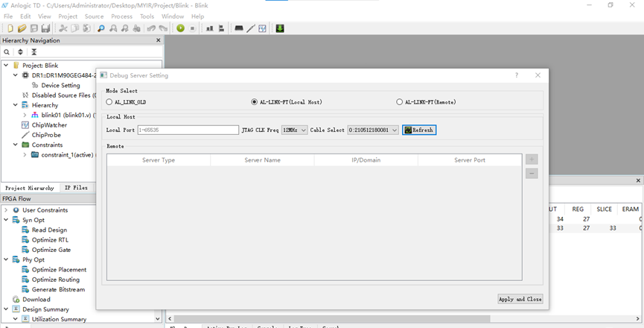Click the black chip device toolbar icon
644x328 pixels.
pyautogui.click(x=239, y=28)
